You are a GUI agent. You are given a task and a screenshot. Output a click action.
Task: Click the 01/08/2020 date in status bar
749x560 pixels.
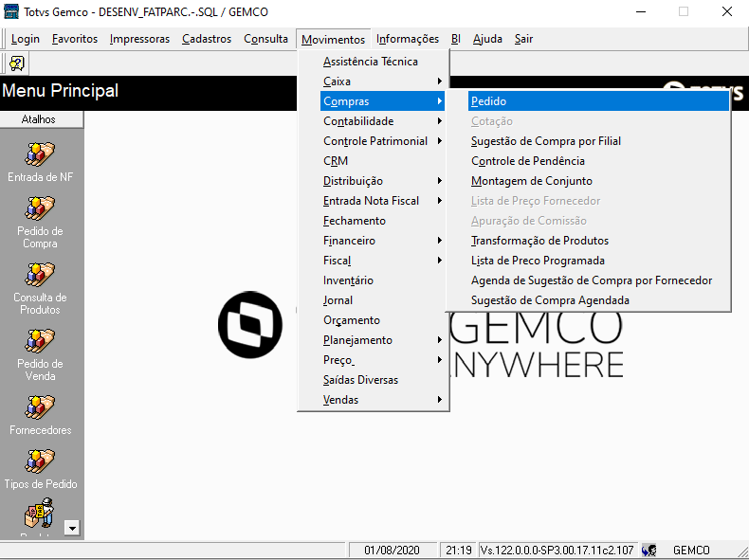(x=392, y=551)
